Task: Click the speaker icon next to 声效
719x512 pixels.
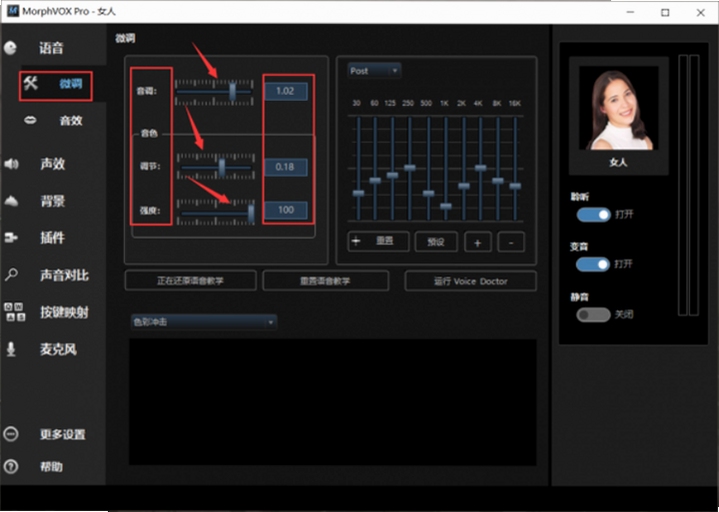Action: 11,164
